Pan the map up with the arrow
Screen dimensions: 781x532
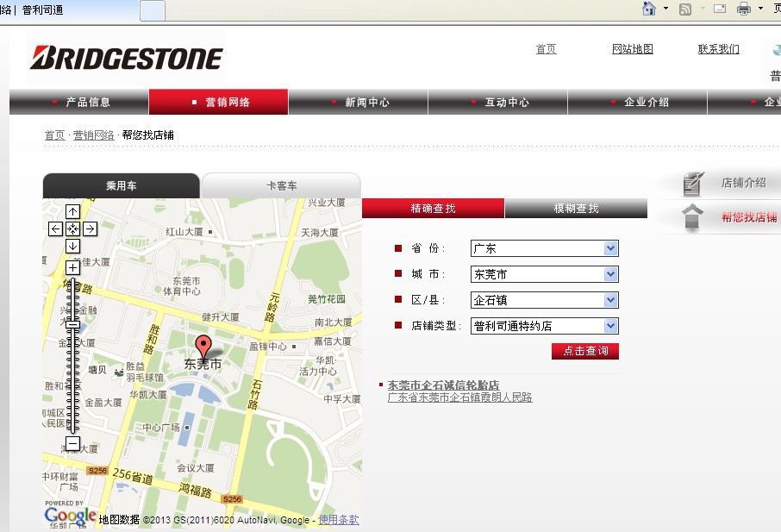pos(73,211)
